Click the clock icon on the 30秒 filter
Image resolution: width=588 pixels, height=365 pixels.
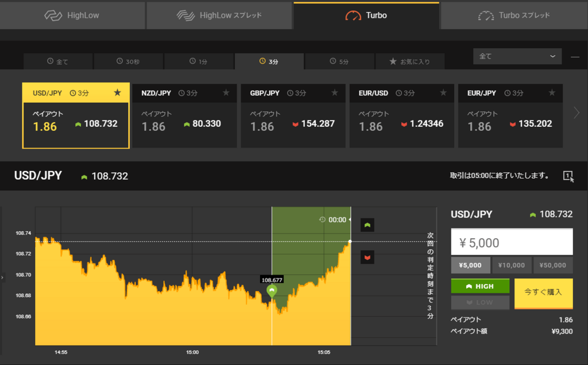pos(120,61)
